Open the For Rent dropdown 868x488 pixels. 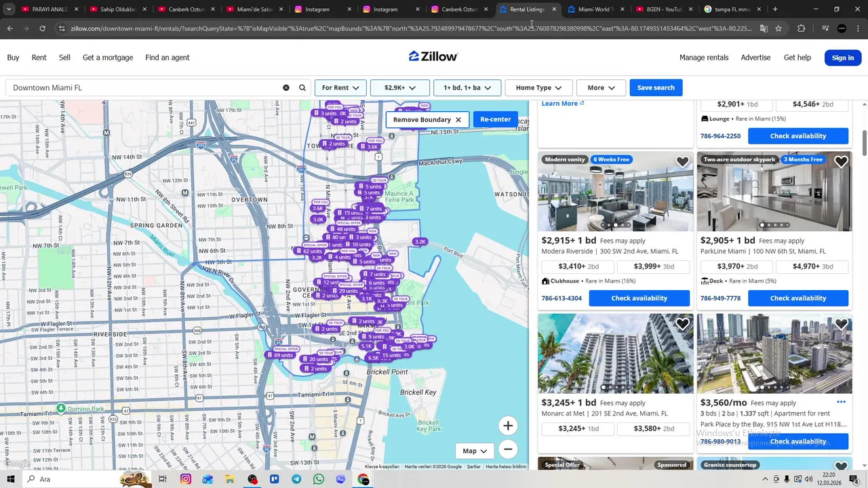tap(340, 87)
